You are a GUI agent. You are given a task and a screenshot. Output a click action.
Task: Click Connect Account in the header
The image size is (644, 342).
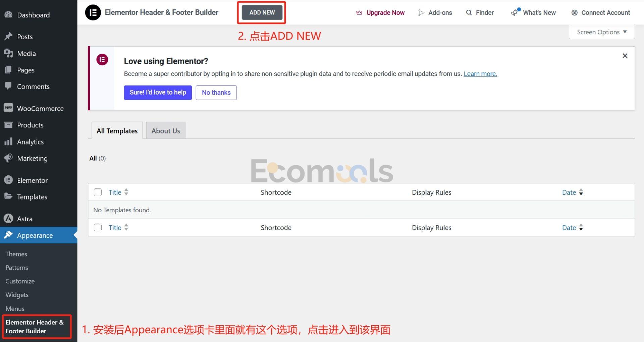click(x=605, y=13)
